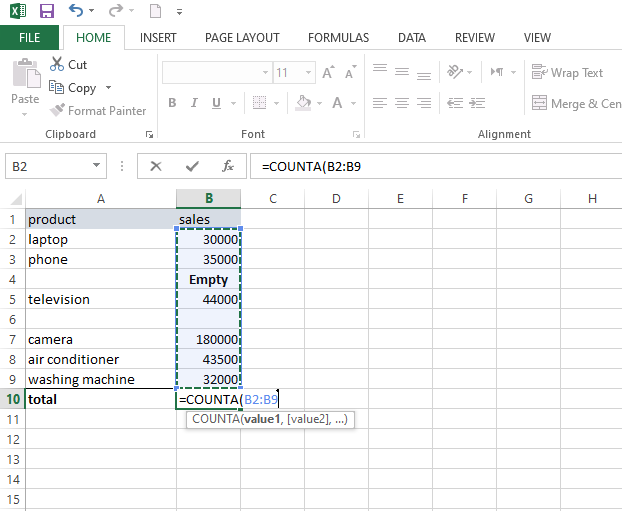Viewport: 622px width, 511px height.
Task: Open Insert Function fx dialog
Action: tap(228, 166)
